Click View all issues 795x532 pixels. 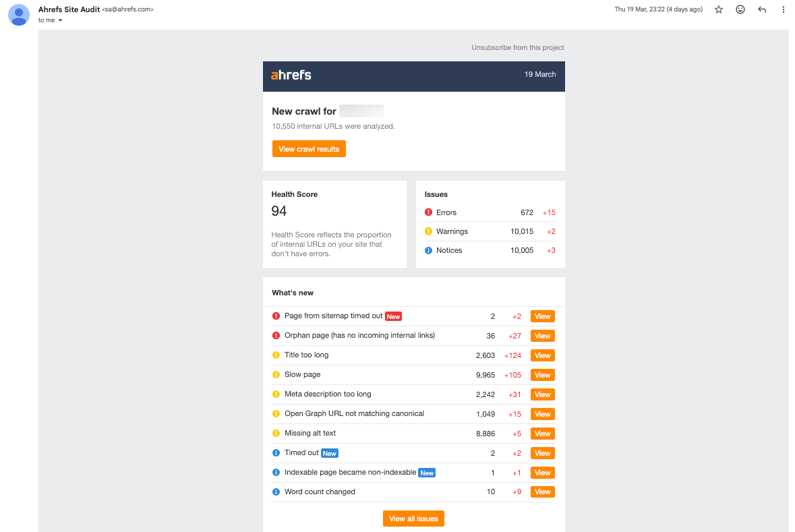coord(413,519)
